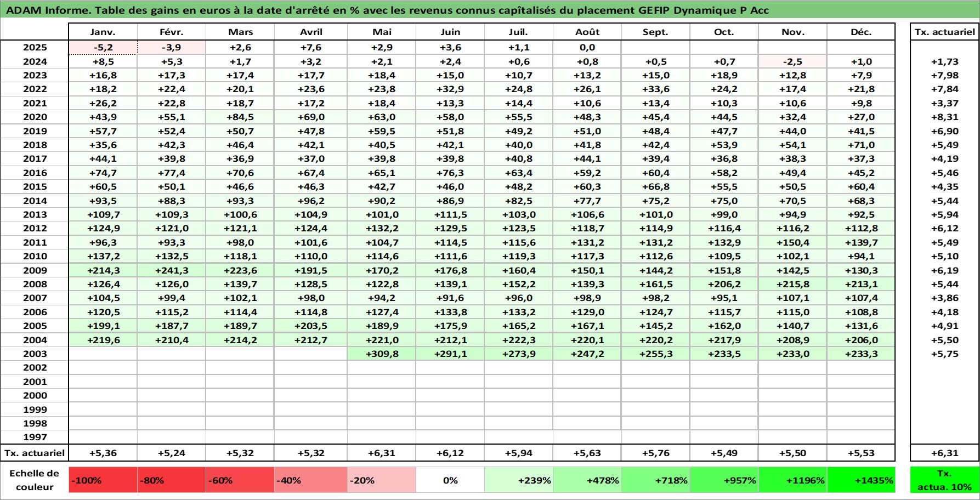Select the 2025 year row label
The image size is (980, 500).
point(35,48)
